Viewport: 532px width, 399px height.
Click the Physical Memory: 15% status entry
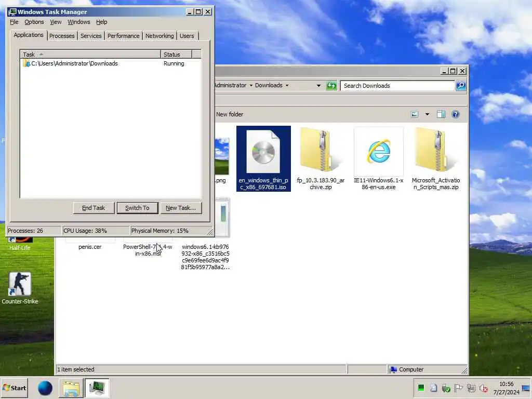pyautogui.click(x=160, y=231)
